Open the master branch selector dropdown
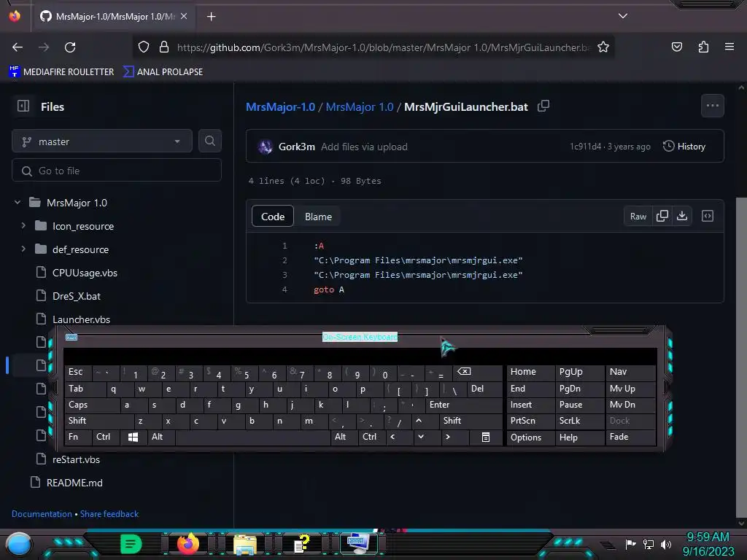This screenshot has height=560, width=747. [x=102, y=141]
